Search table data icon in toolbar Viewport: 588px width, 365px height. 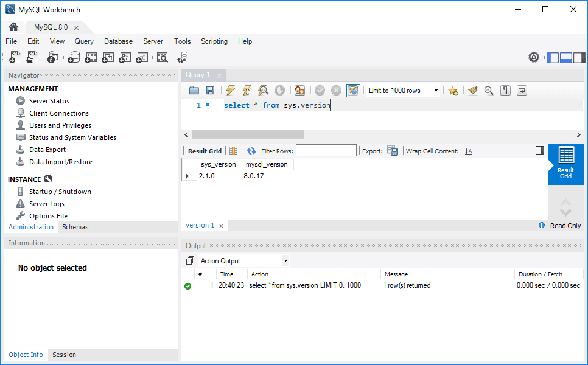163,57
